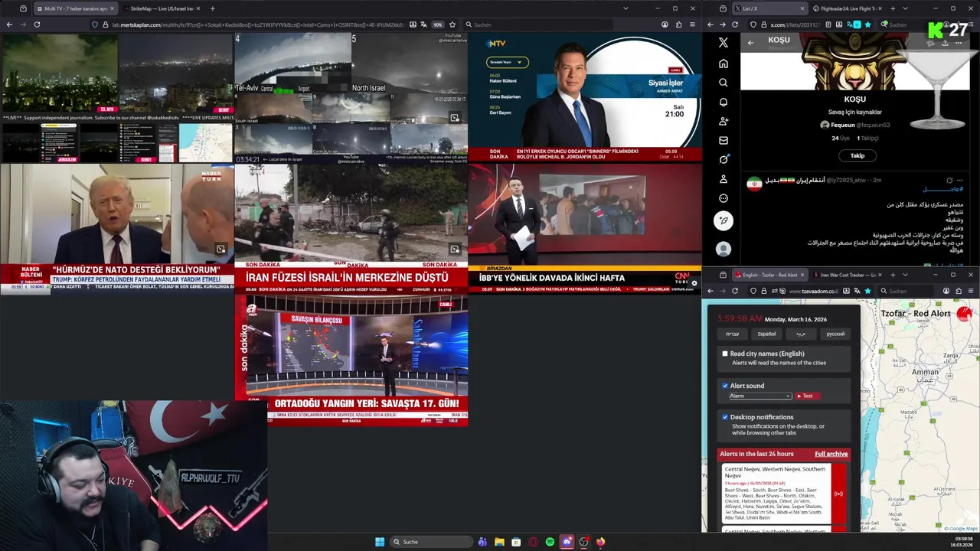Click the Multi TV address bar URL
980x551 pixels.
(259, 24)
